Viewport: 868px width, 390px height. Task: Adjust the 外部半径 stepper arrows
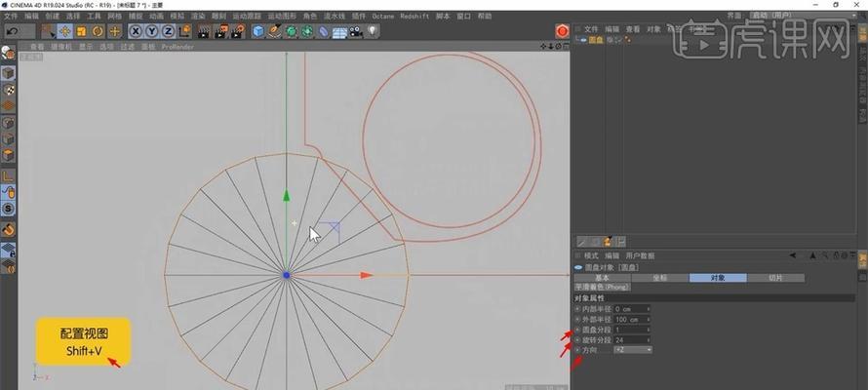coord(649,319)
